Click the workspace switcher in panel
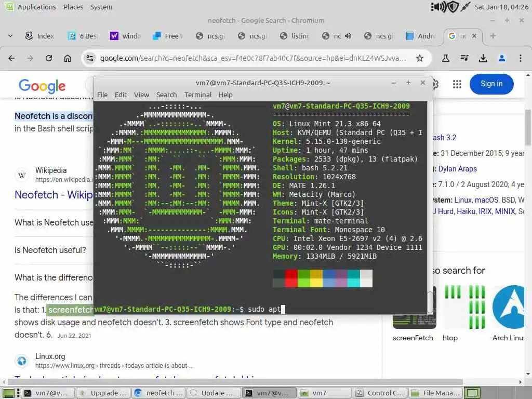Screen dimensions: 532x399 [472, 393]
